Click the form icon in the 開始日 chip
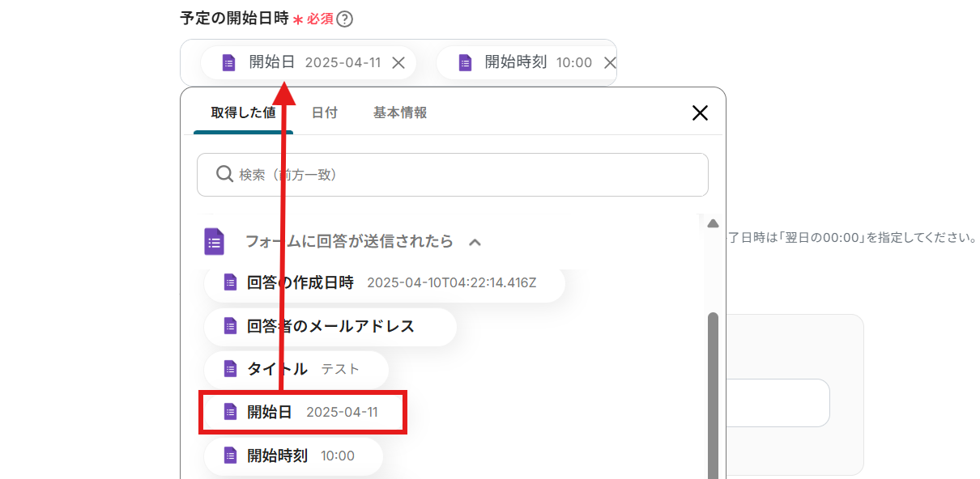Screen dimensions: 980x479 pos(229,62)
